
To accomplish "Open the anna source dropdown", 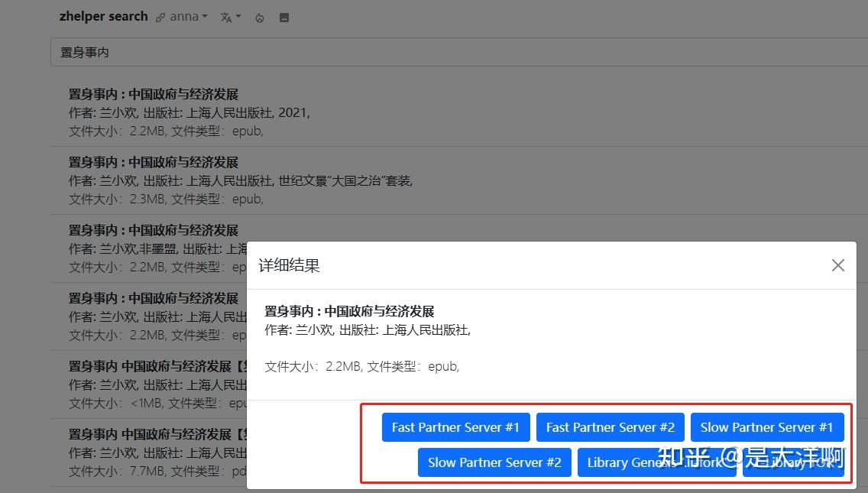I will tap(186, 16).
